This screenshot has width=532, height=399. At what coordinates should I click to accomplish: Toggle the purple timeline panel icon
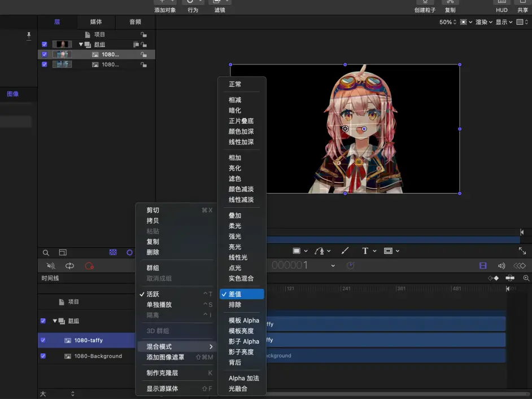coord(483,266)
